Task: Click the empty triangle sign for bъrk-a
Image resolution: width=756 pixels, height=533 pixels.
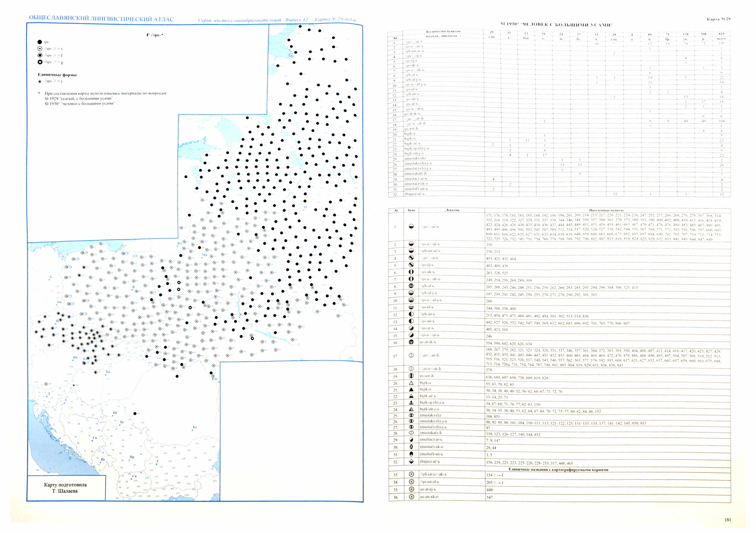Action: 411,383
